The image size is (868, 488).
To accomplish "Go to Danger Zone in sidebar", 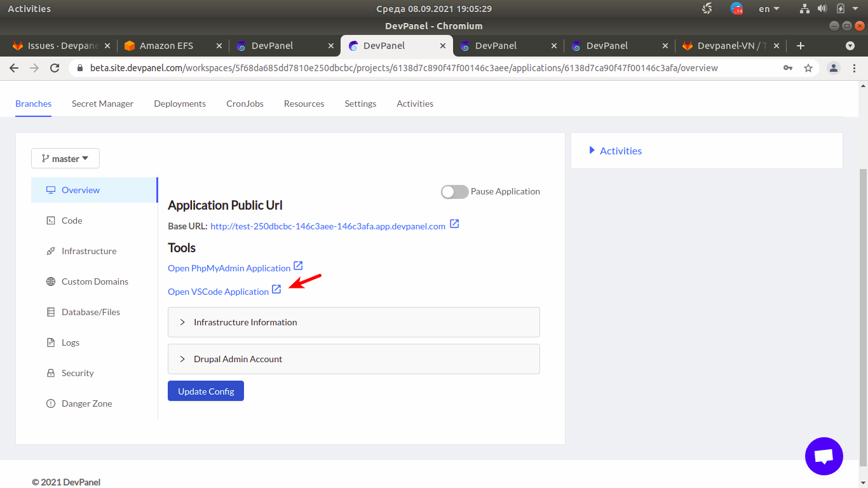I will [86, 403].
